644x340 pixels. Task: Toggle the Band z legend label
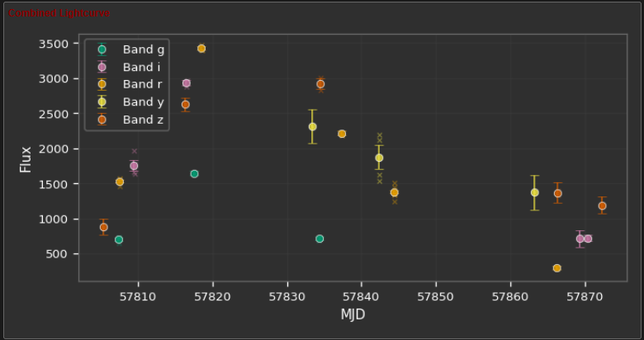[x=143, y=120]
